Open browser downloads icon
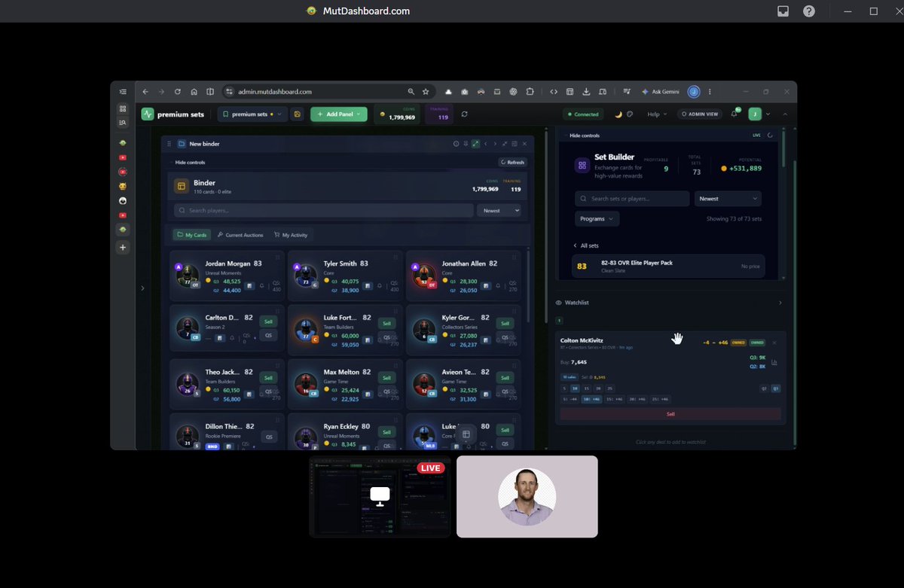This screenshot has width=904, height=588. 586,92
